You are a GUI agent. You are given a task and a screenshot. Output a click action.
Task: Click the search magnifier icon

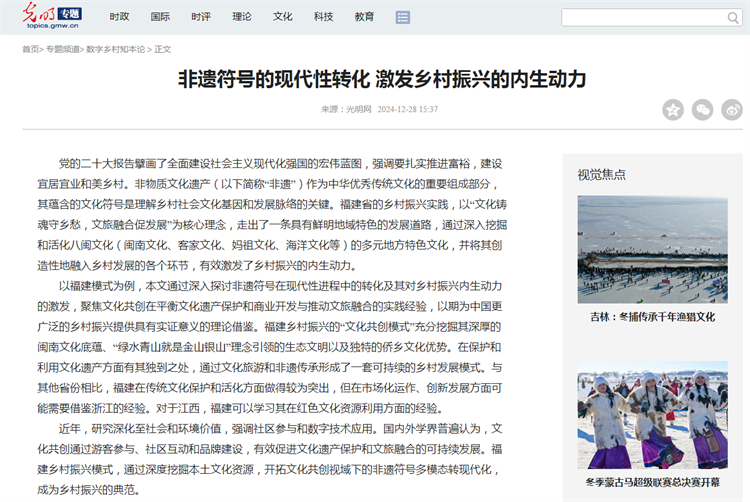click(733, 18)
